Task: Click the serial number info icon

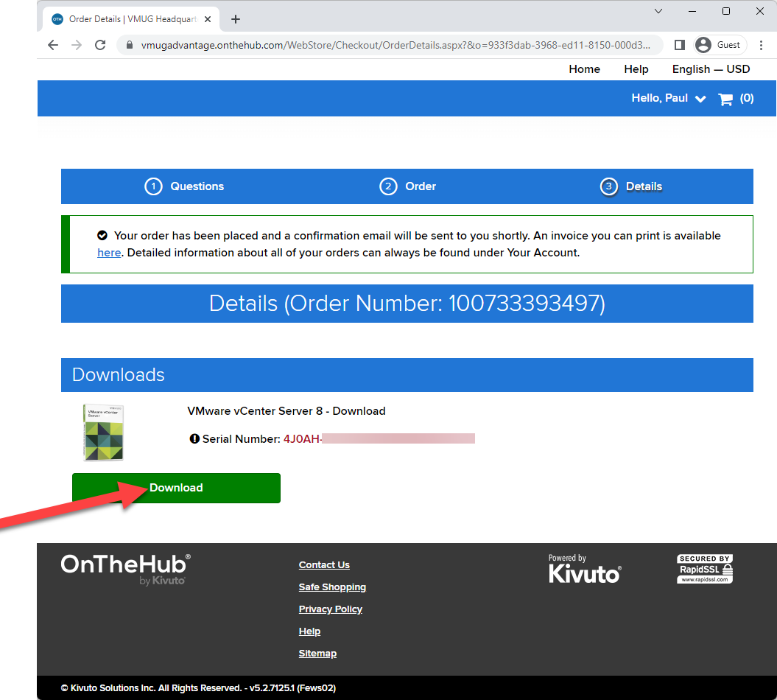Action: click(x=194, y=438)
